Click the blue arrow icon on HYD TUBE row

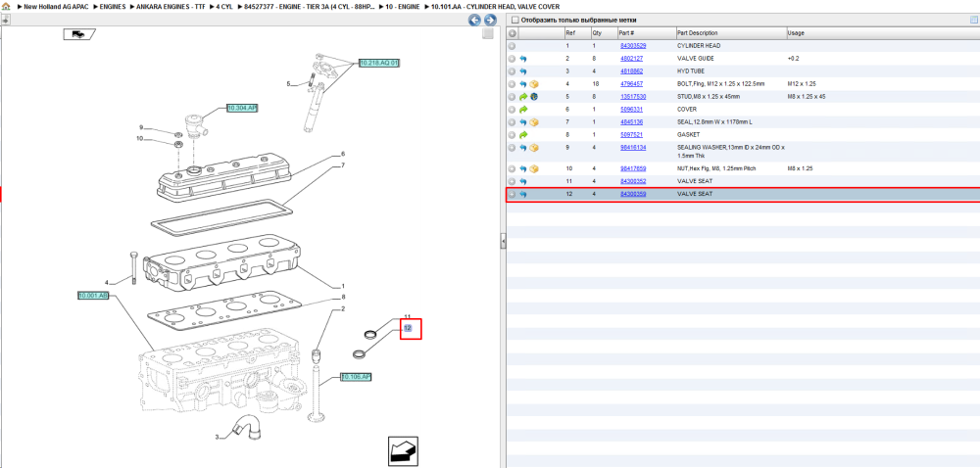(523, 71)
